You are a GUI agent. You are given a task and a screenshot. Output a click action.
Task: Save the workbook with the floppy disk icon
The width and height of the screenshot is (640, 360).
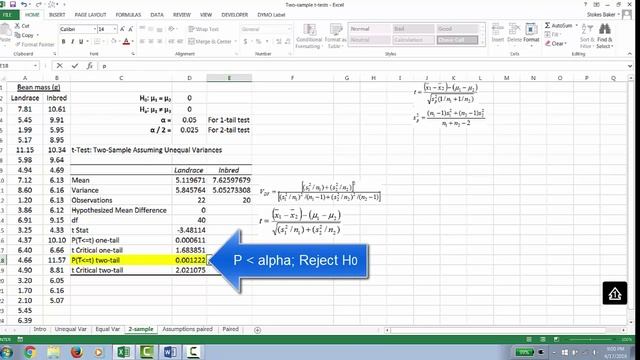[13, 4]
